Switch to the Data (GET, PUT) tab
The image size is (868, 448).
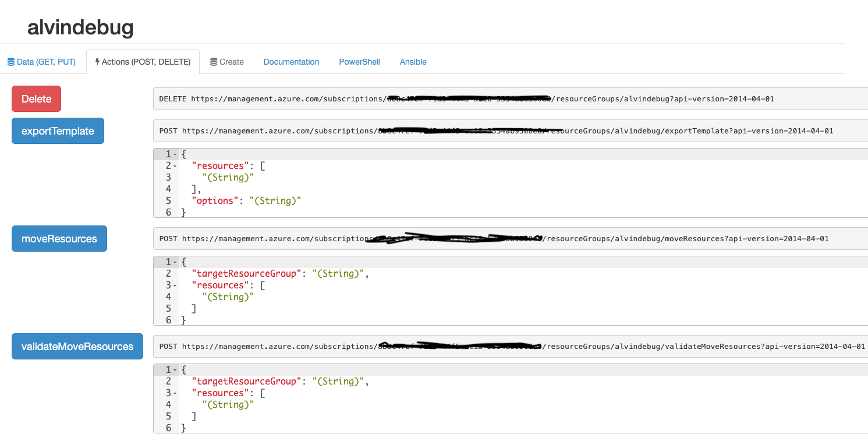(x=42, y=61)
